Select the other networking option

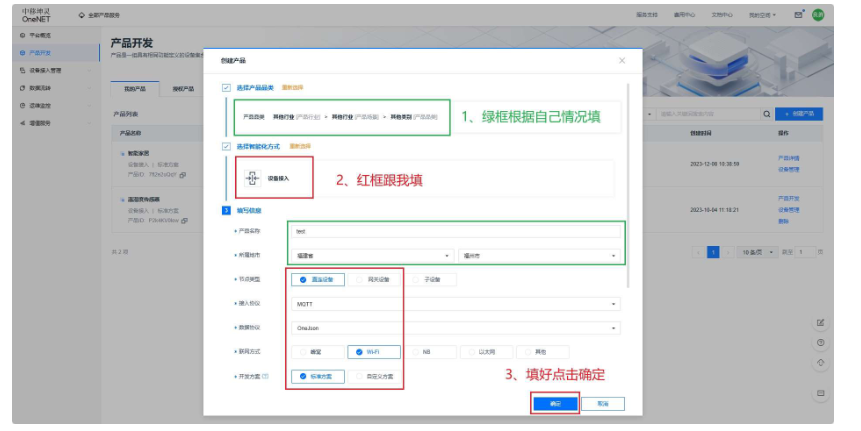(543, 352)
